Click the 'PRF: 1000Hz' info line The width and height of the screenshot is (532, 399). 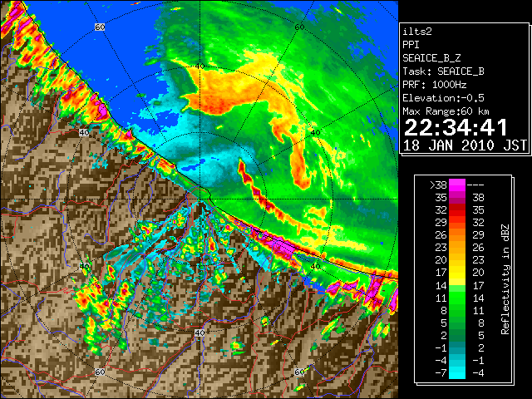click(x=434, y=85)
